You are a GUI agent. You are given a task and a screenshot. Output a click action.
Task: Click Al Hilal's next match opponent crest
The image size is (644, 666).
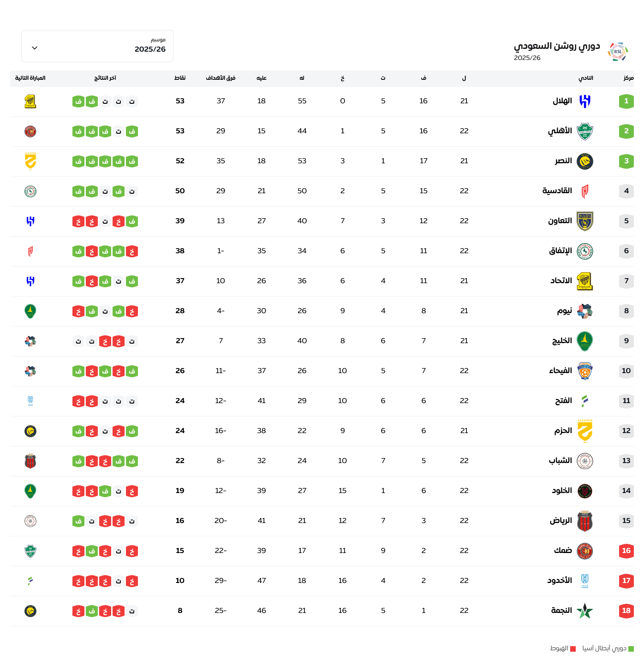(30, 101)
